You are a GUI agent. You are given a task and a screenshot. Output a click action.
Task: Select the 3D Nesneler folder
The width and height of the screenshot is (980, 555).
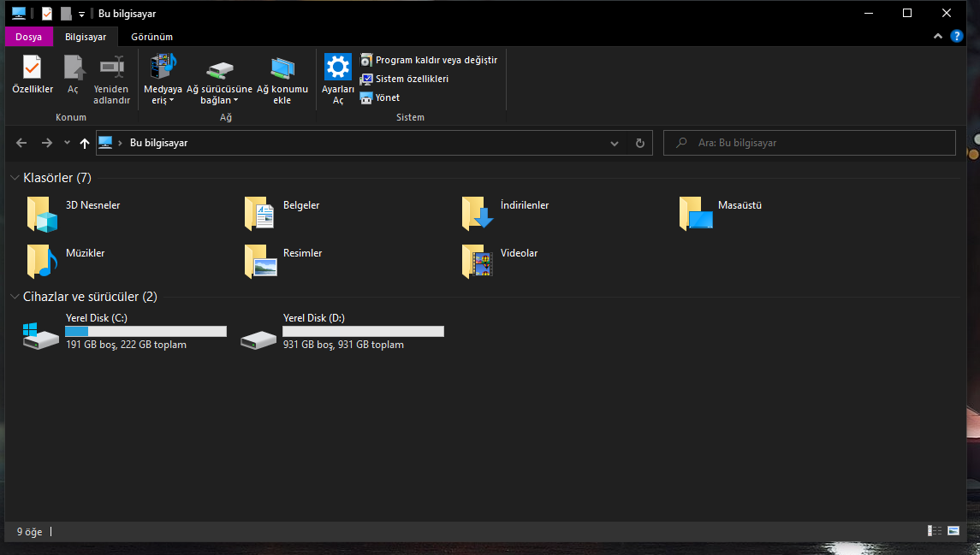click(x=73, y=214)
